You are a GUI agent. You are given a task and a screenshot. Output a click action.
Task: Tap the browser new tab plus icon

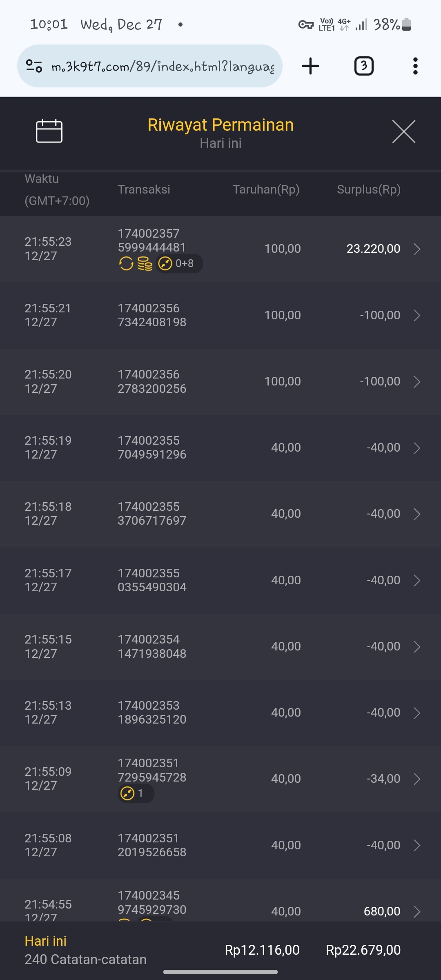[310, 66]
